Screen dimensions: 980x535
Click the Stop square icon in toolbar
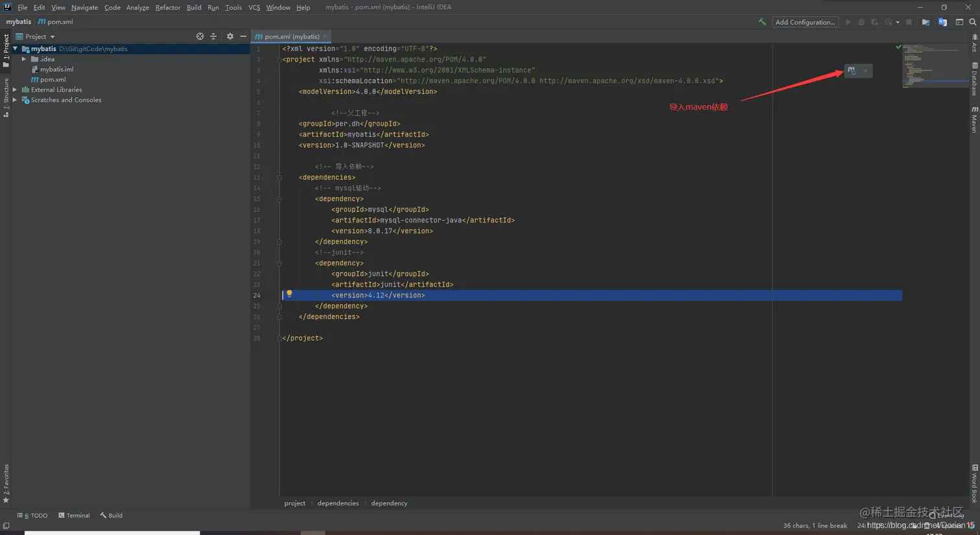[909, 22]
